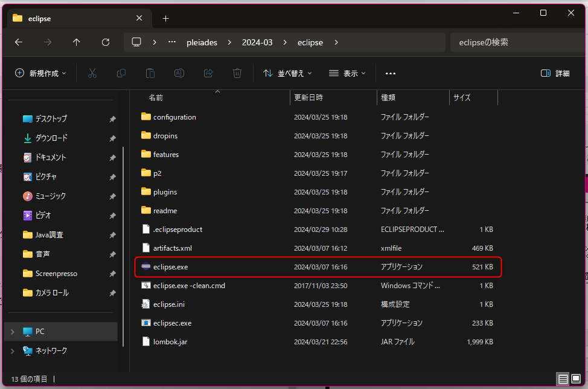This screenshot has width=588, height=389.
Task: Select the eclipsec.exe file icon
Action: click(x=146, y=323)
